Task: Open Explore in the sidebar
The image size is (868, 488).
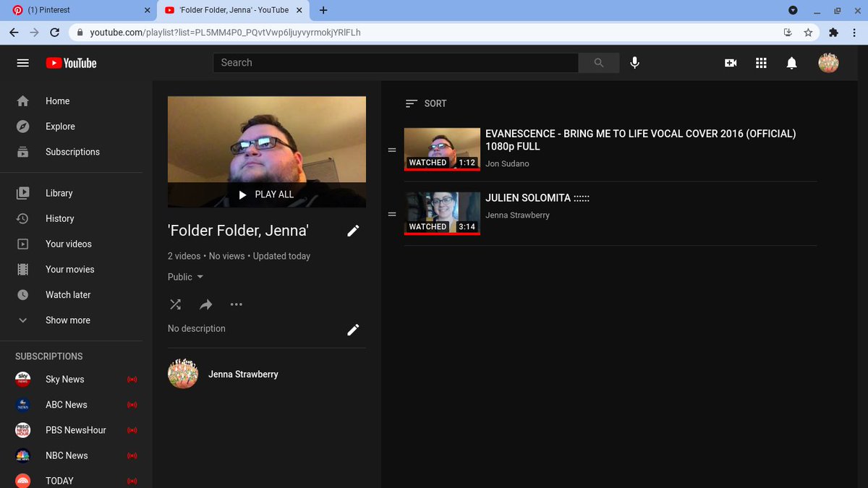Action: (x=71, y=127)
